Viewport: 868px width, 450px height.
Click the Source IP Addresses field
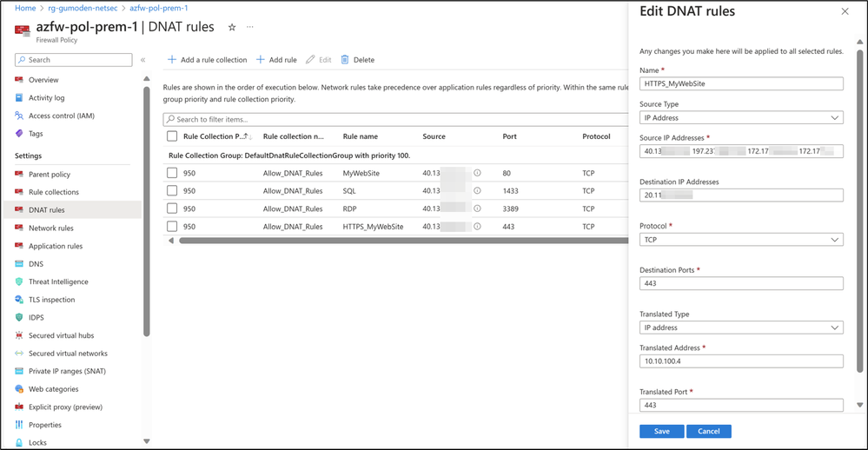pyautogui.click(x=741, y=151)
